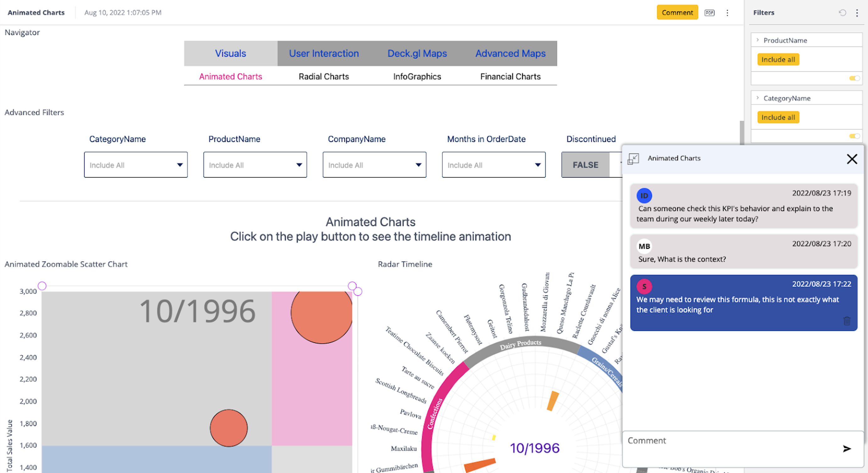Click the Advanced Filters heading
Screen dimensions: 868x473
pyautogui.click(x=34, y=112)
